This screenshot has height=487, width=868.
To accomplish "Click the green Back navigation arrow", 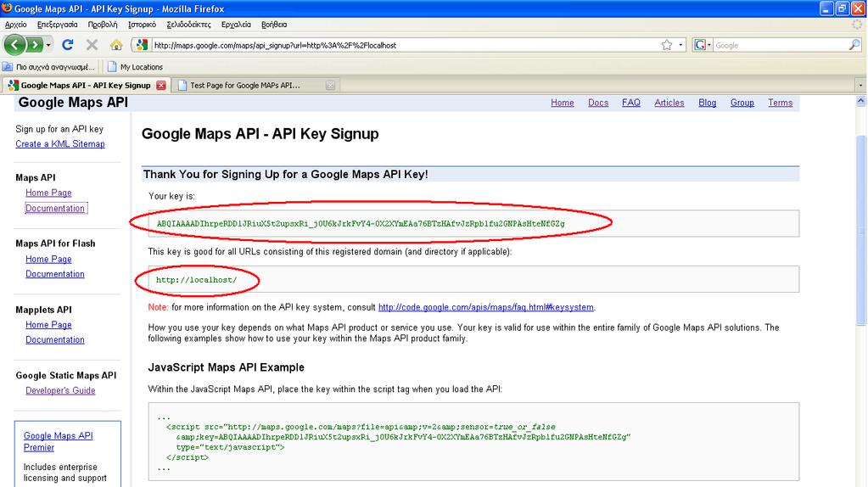I will [14, 45].
